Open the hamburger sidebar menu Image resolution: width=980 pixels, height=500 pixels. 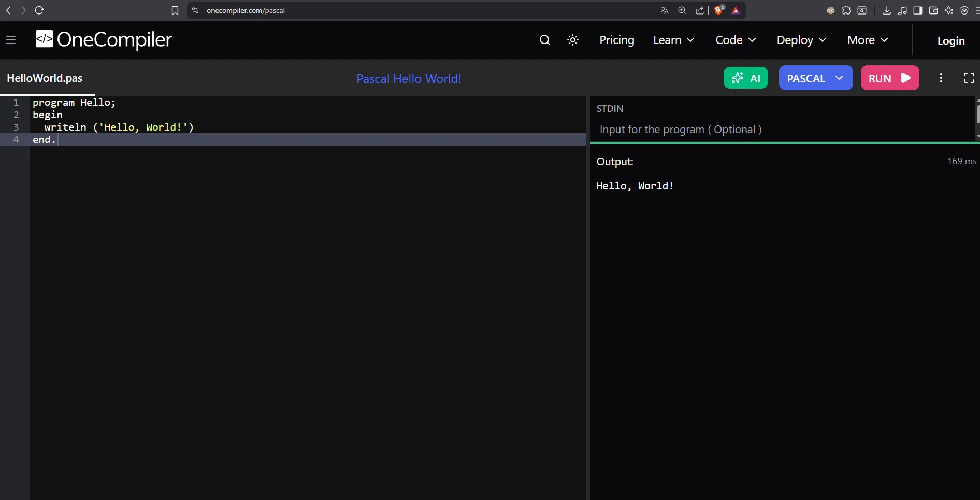[x=11, y=40]
